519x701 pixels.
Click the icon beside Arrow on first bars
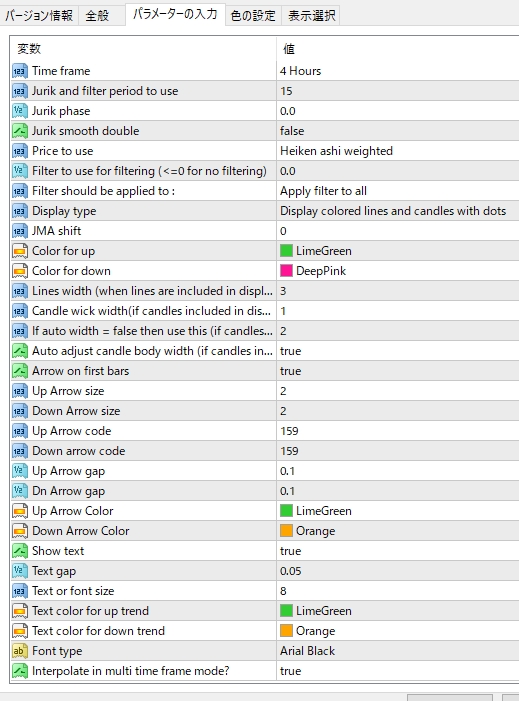pos(20,371)
